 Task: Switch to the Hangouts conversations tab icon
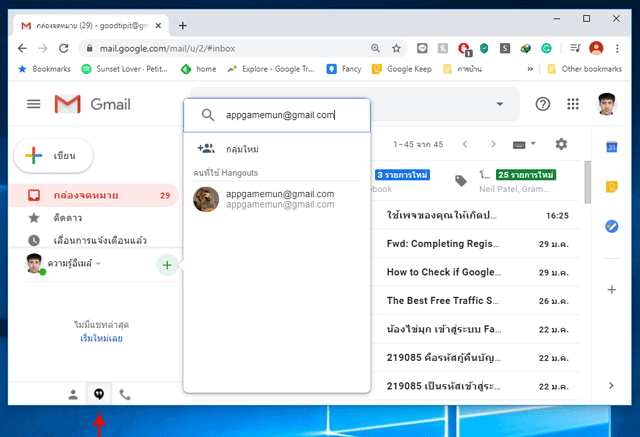coord(99,394)
